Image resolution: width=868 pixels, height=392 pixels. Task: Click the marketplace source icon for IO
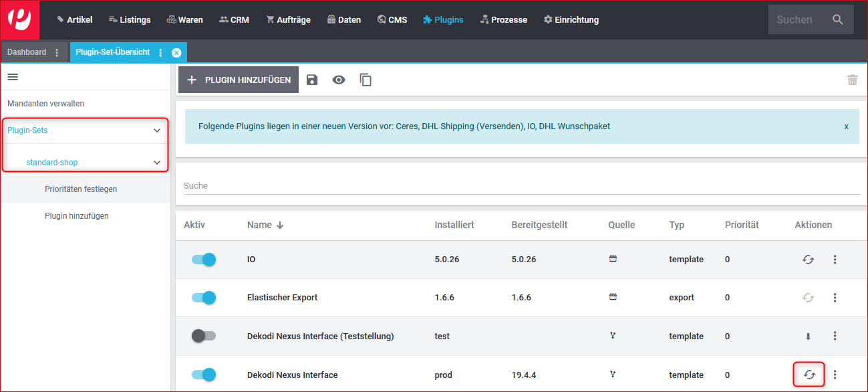pos(613,259)
